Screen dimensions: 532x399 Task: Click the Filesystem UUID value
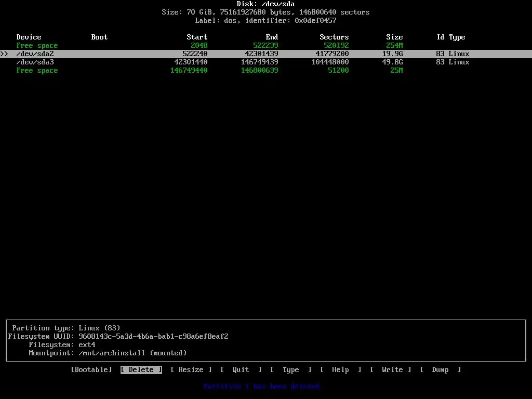tap(153, 336)
